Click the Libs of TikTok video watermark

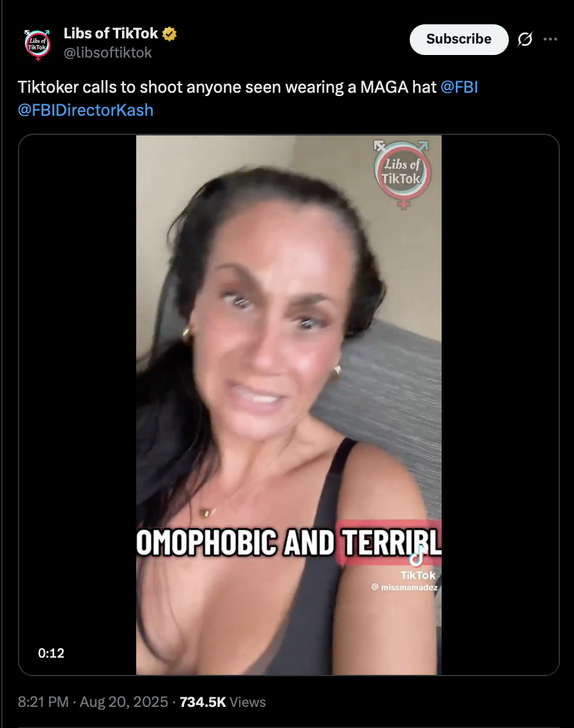point(402,173)
